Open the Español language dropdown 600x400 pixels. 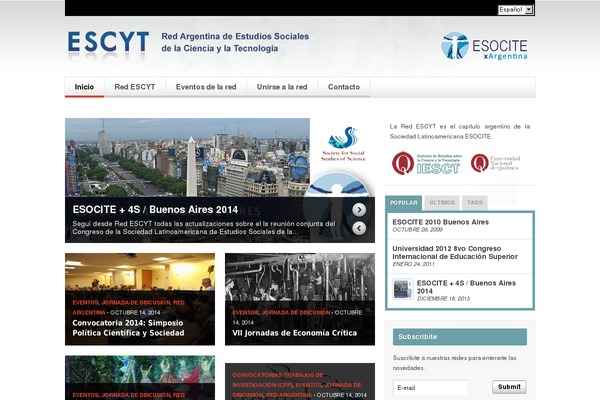pos(515,10)
